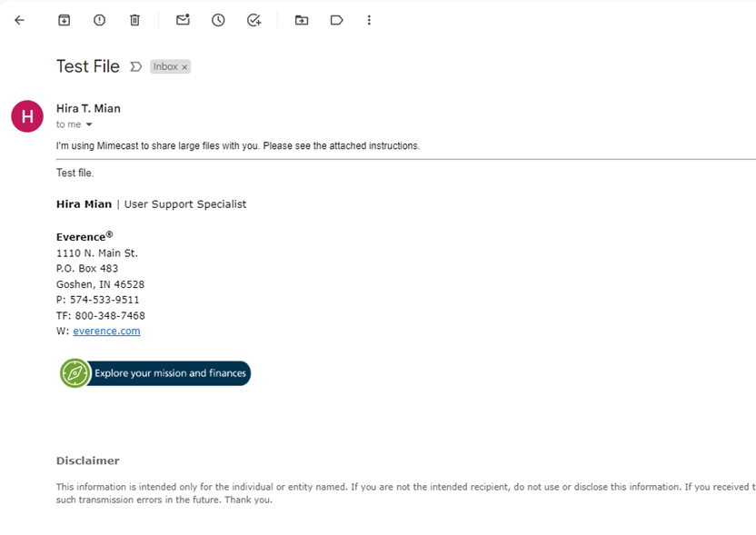This screenshot has width=756, height=535.
Task: Report this email as spam
Action: pos(99,19)
